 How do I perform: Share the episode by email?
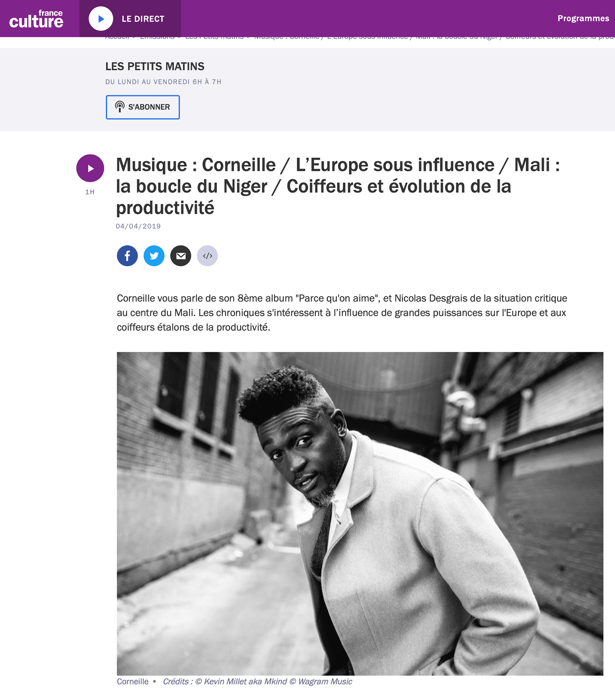(x=181, y=256)
